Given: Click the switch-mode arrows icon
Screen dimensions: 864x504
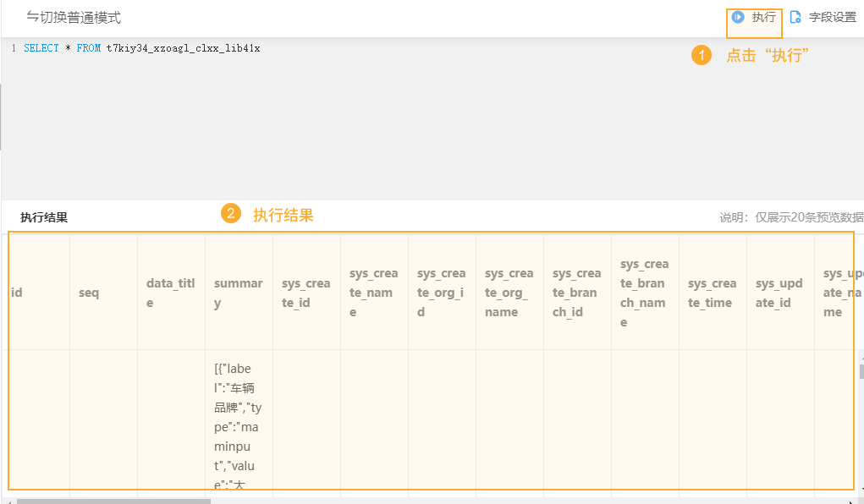Looking at the screenshot, I should 32,17.
